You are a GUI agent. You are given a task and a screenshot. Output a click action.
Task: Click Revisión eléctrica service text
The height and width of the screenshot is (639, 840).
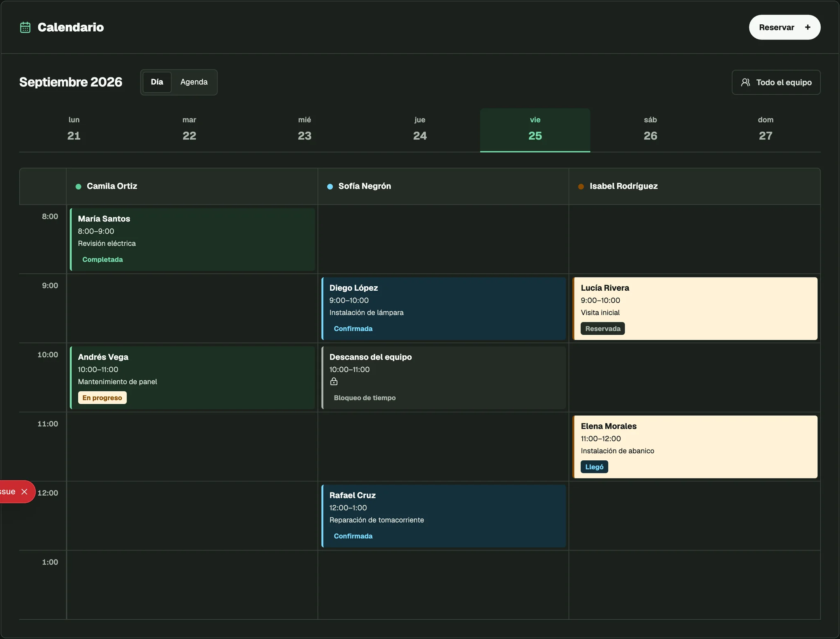click(107, 243)
